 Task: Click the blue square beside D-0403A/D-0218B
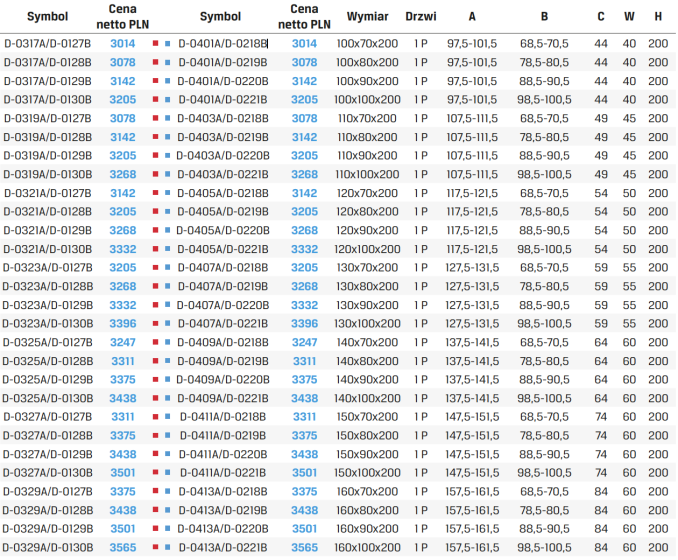click(168, 118)
